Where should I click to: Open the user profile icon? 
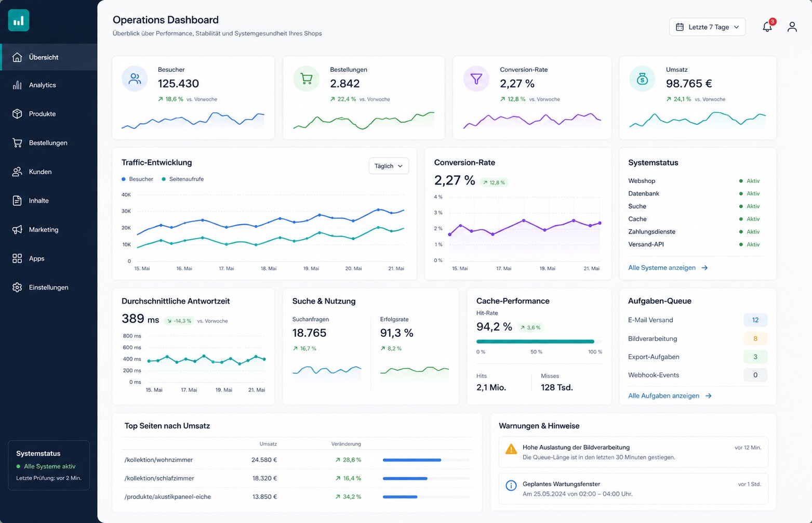click(x=792, y=27)
